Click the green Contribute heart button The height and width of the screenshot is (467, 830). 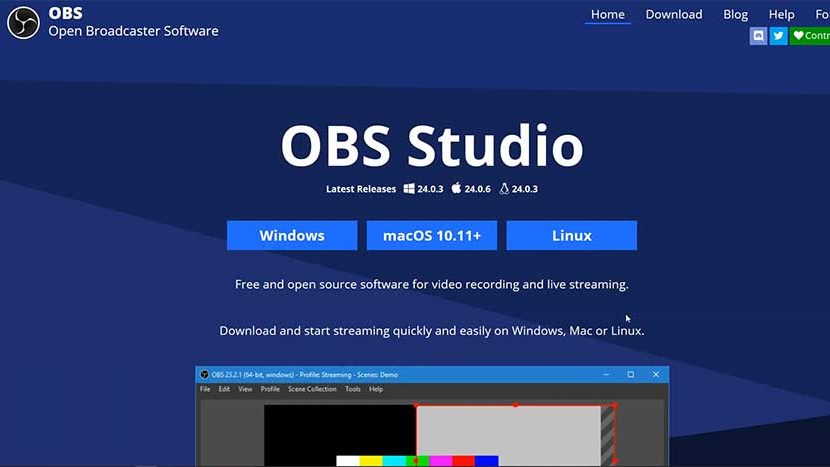(810, 35)
